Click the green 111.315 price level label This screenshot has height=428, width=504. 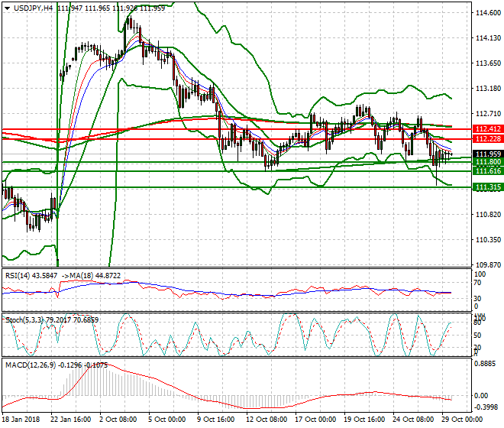pyautogui.click(x=488, y=187)
